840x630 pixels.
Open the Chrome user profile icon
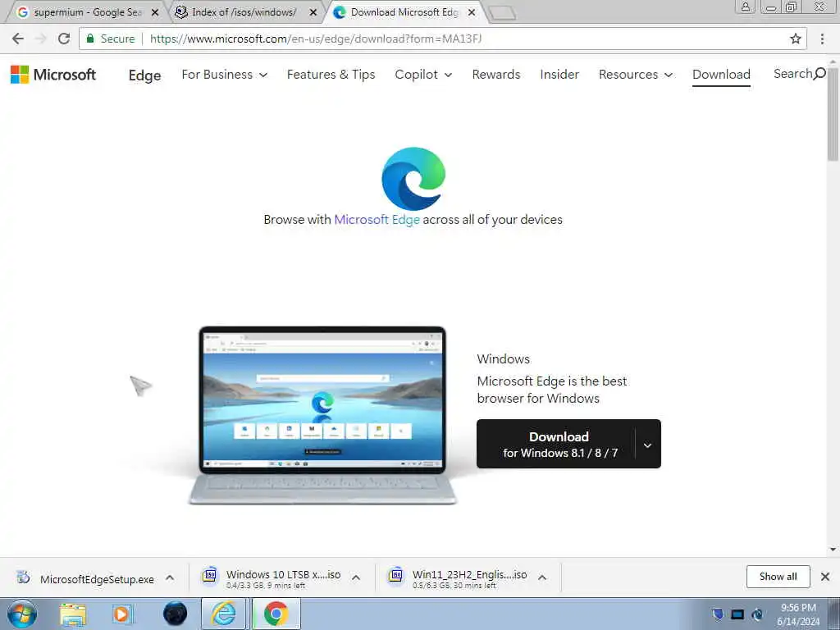tap(745, 7)
